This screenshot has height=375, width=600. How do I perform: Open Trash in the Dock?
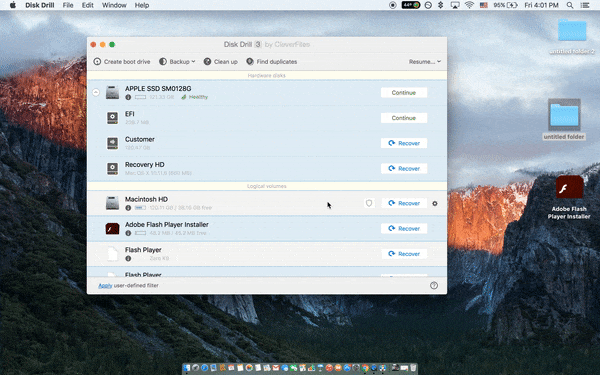(413, 368)
